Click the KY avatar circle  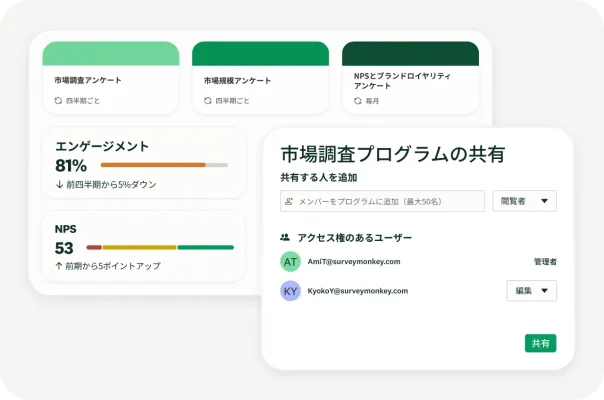[290, 291]
